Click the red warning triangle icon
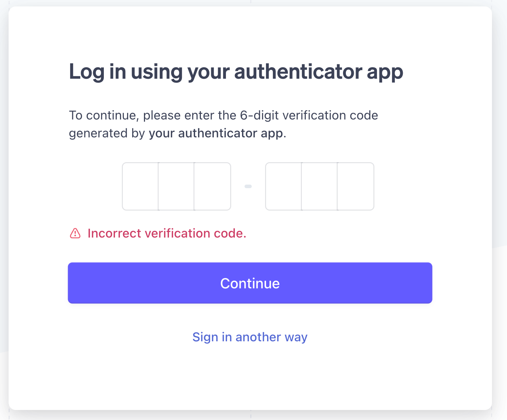The width and height of the screenshot is (507, 420). coord(75,233)
